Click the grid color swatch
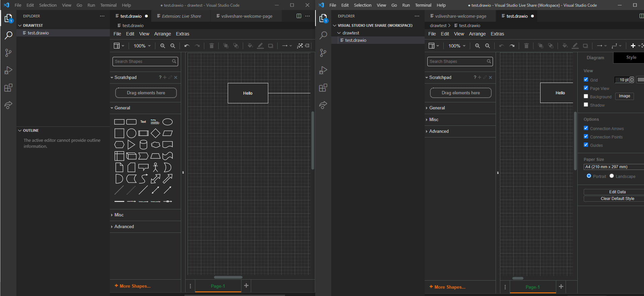644x296 pixels. pyautogui.click(x=640, y=80)
